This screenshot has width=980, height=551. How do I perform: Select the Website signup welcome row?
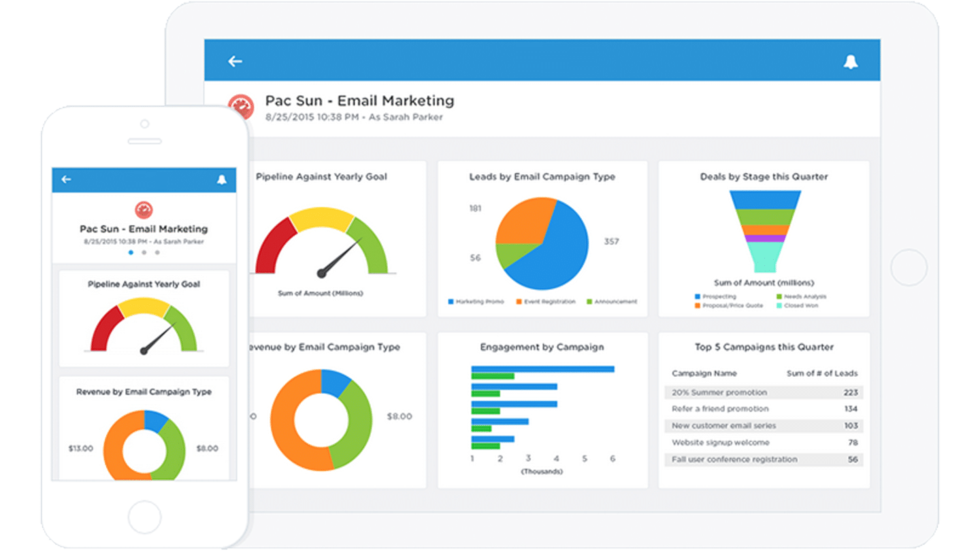coord(764,443)
